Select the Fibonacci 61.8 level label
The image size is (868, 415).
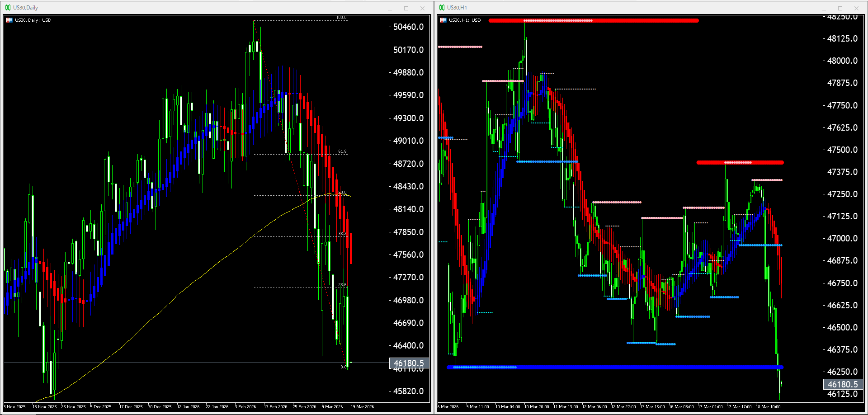(342, 151)
